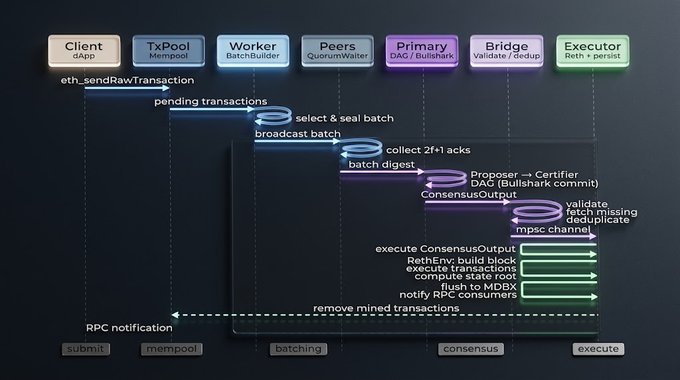Select the 'consensus' phase tag

pos(471,349)
